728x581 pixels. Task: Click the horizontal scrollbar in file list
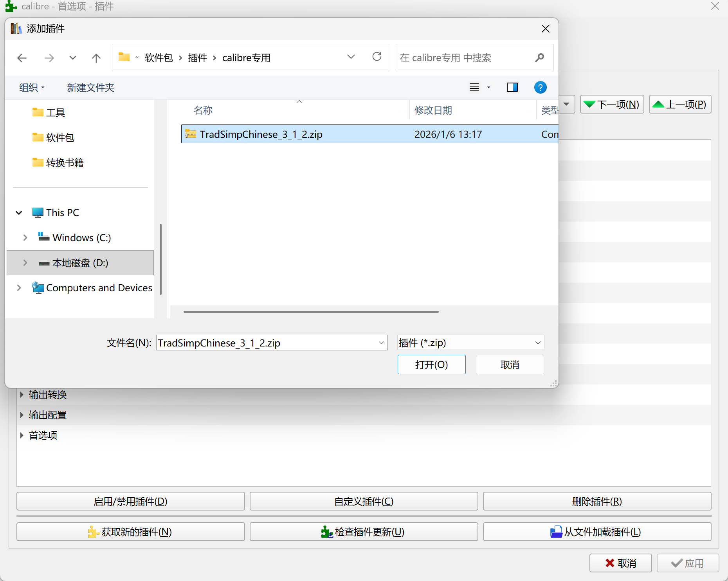[311, 312]
